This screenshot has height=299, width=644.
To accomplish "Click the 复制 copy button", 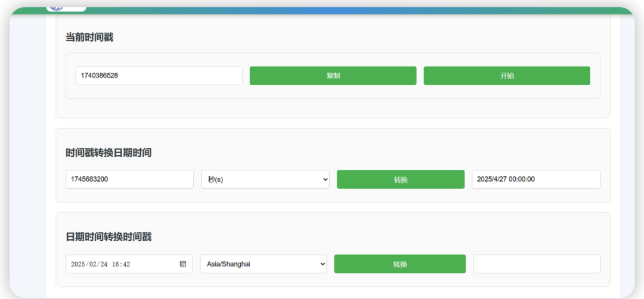I will (333, 76).
